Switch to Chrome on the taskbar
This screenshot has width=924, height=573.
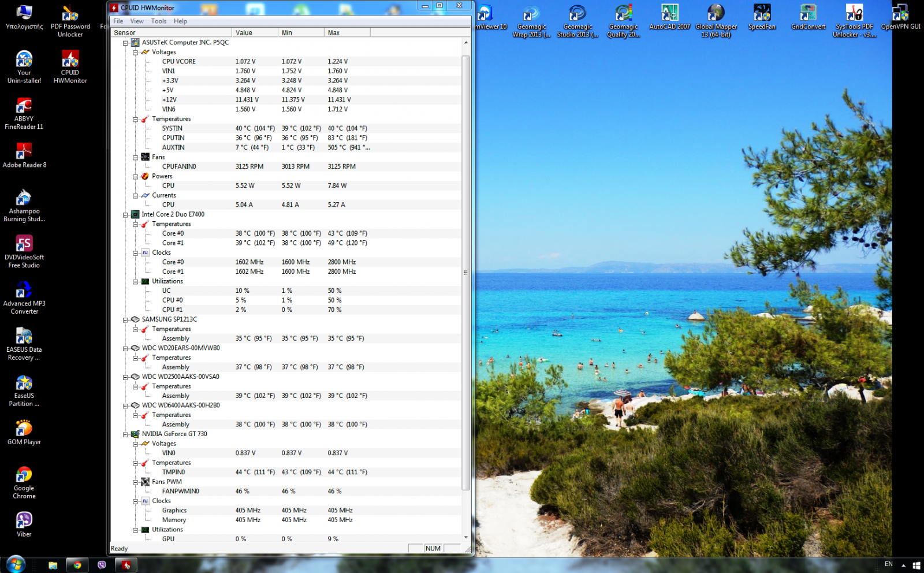[77, 565]
